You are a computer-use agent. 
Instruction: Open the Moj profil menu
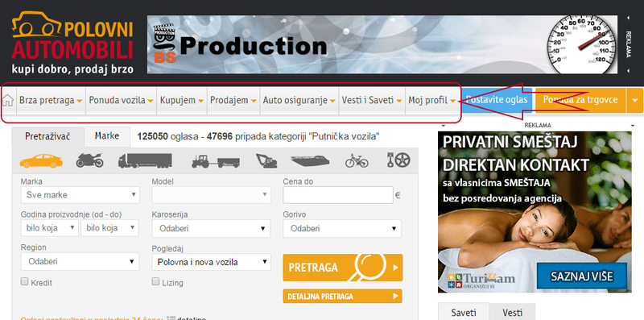coord(432,101)
